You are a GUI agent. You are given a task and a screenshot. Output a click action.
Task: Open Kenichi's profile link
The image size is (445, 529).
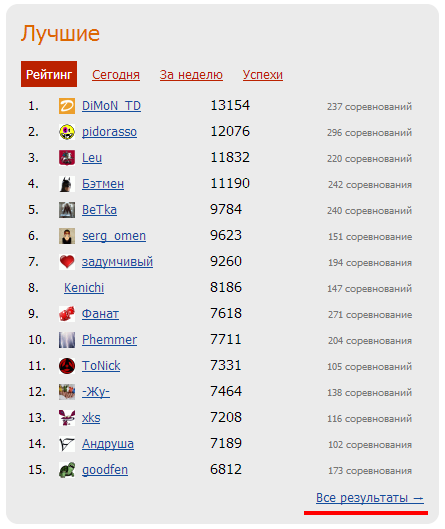[84, 288]
